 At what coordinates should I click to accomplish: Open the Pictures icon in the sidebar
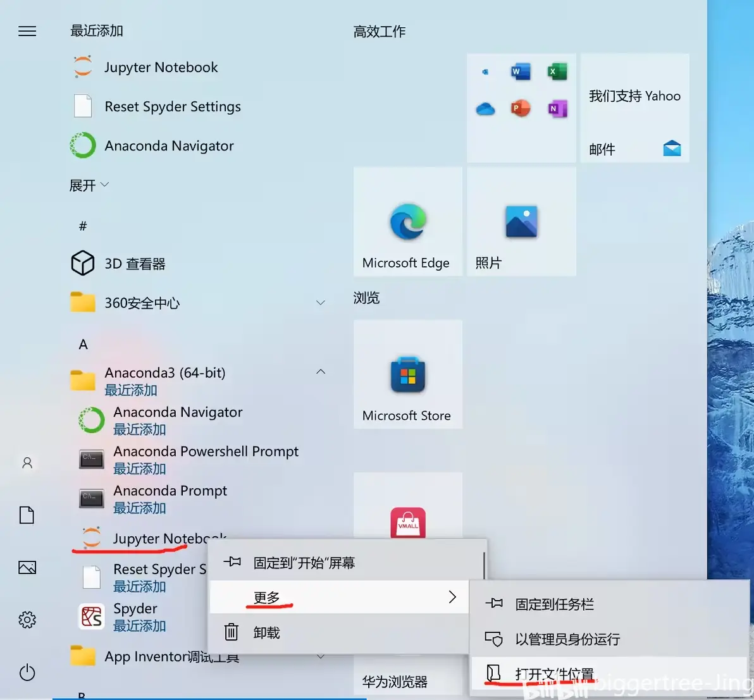click(27, 567)
